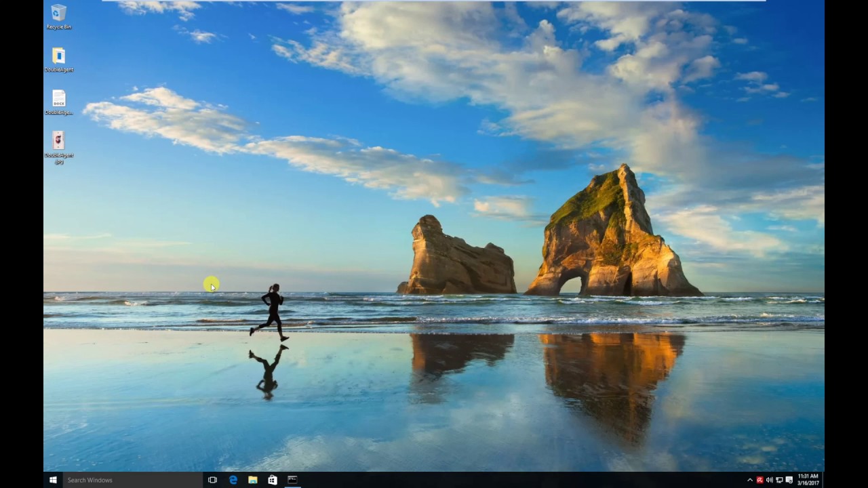Launch Microsoft Edge from the taskbar
Image resolution: width=868 pixels, height=488 pixels.
233,480
